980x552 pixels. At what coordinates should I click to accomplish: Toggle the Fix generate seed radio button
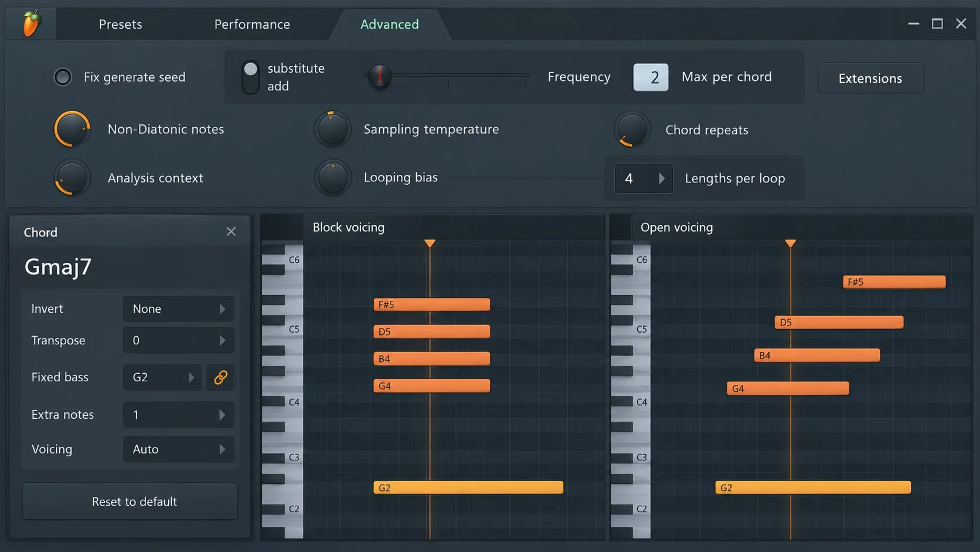(63, 77)
